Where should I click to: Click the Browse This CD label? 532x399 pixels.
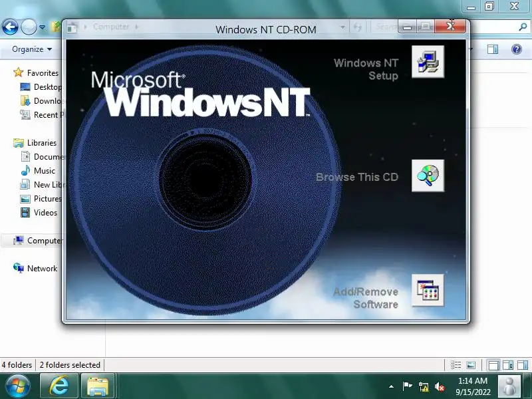click(357, 177)
